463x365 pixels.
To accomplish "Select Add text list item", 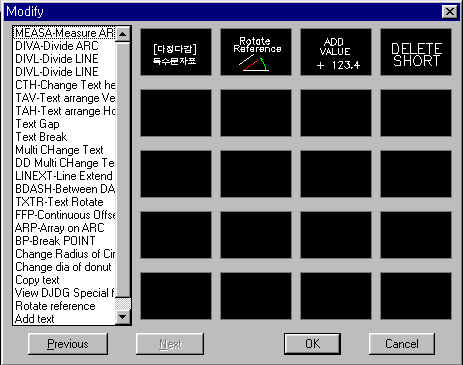I will click(x=65, y=319).
